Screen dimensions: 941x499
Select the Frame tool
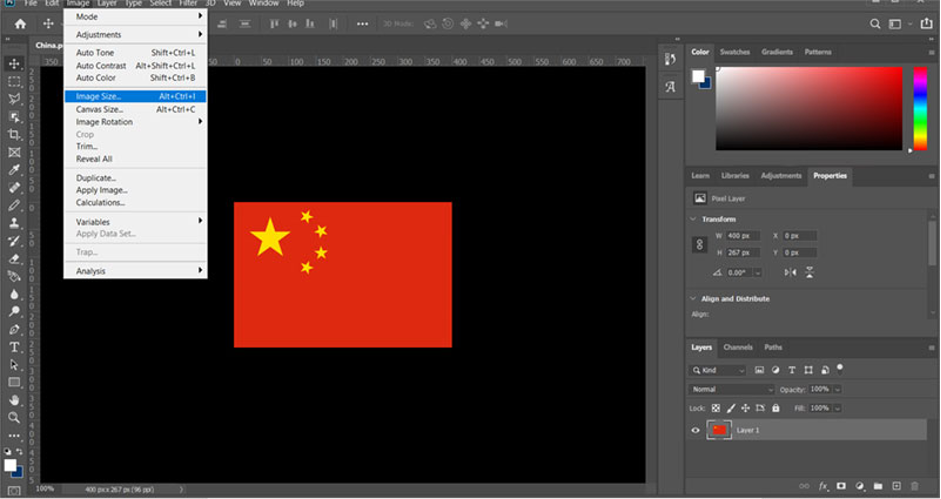click(14, 153)
